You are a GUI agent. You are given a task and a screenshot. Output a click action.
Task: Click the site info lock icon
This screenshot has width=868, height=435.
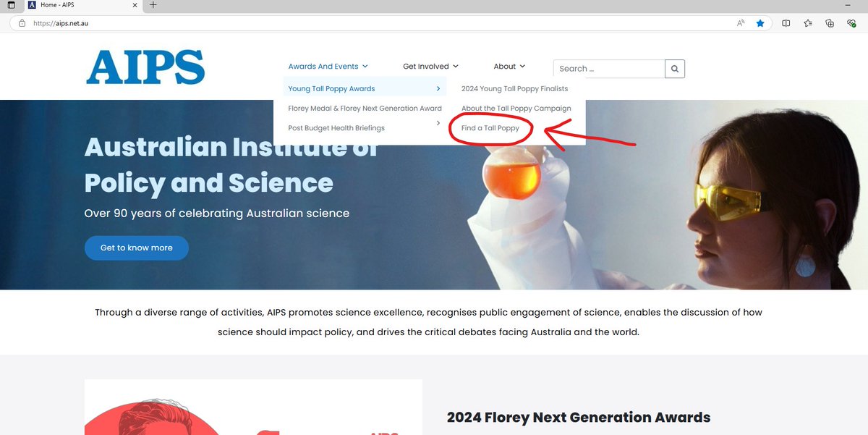tap(22, 23)
